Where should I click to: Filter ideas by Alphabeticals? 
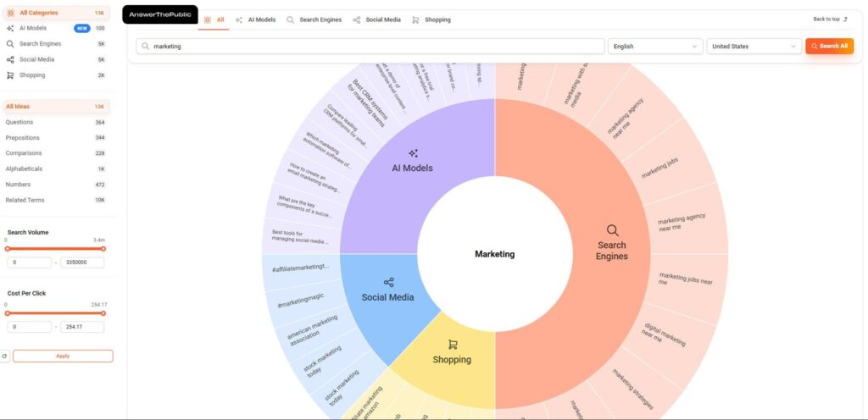[x=56, y=169]
